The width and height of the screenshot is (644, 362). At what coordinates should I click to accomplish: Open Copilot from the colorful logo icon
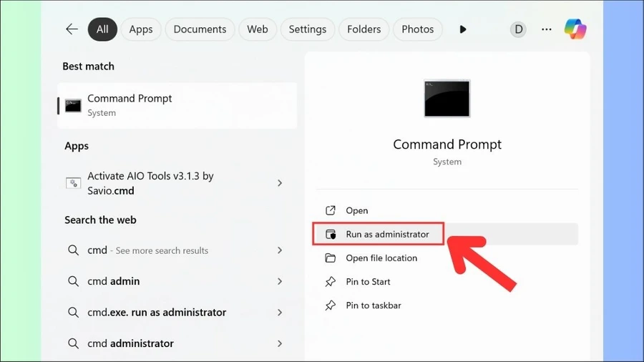click(x=575, y=29)
